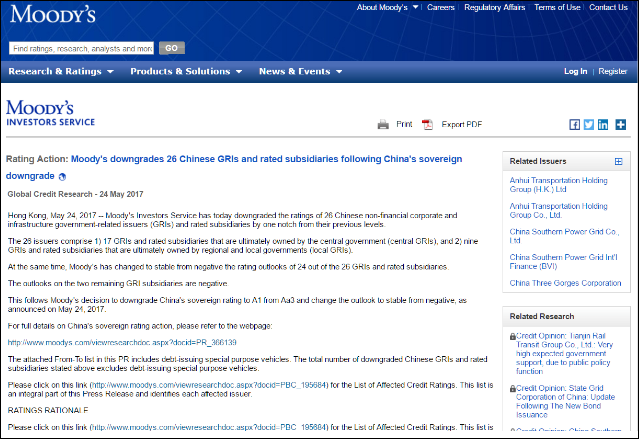This screenshot has height=439, width=639.
Task: Share article on Twitter
Action: (589, 125)
